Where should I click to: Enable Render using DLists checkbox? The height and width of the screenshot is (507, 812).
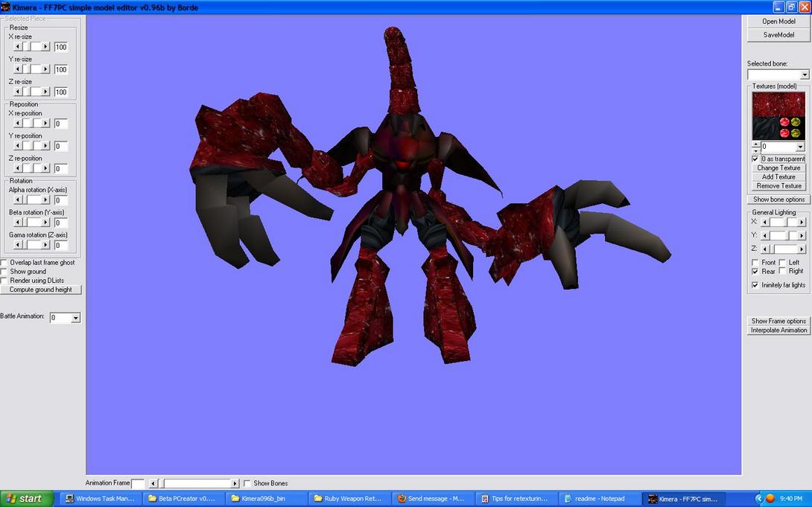(x=4, y=281)
